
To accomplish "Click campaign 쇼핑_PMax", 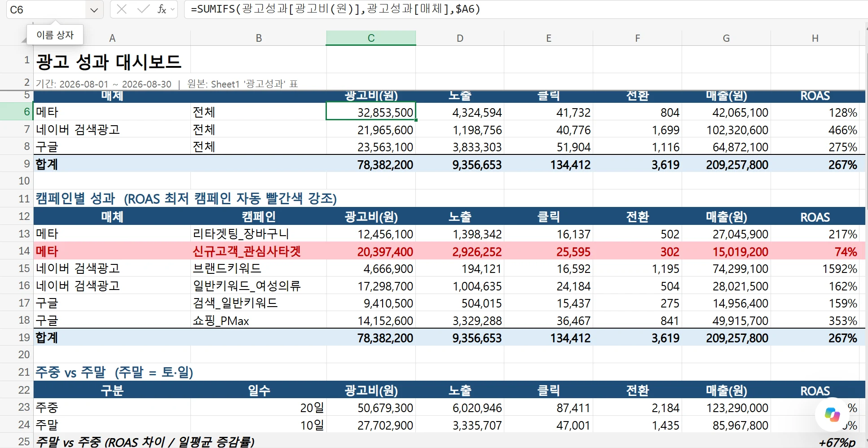I will click(259, 321).
